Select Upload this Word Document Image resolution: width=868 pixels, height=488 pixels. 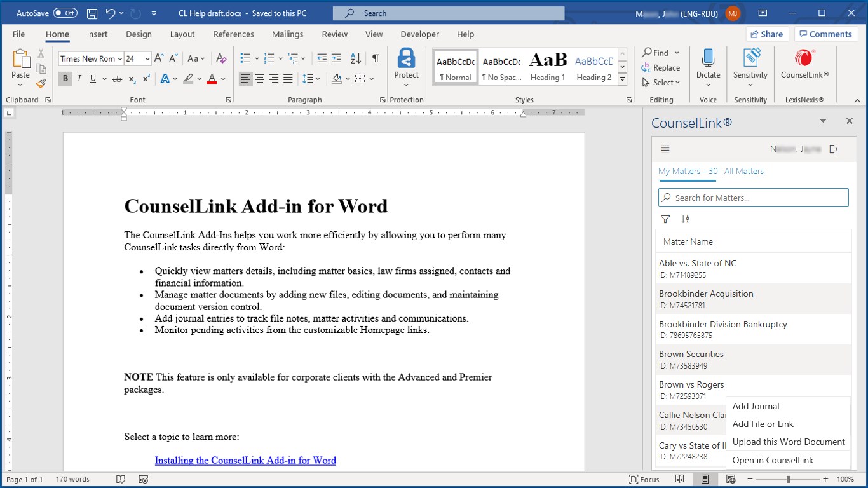click(x=788, y=442)
